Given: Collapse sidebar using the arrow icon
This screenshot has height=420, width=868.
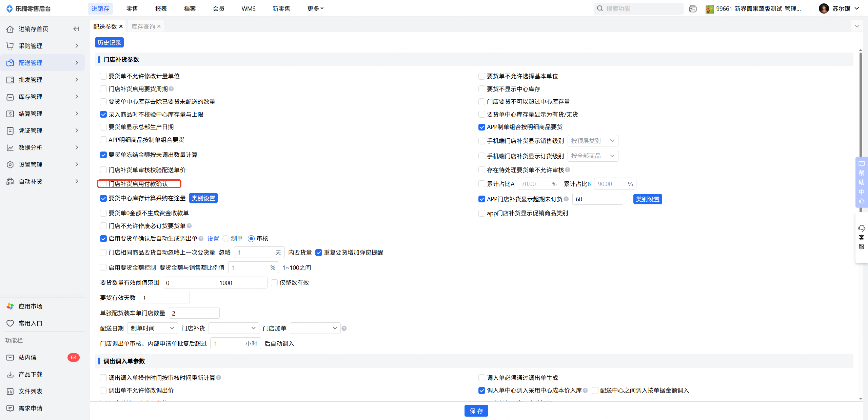Looking at the screenshot, I should 76,29.
